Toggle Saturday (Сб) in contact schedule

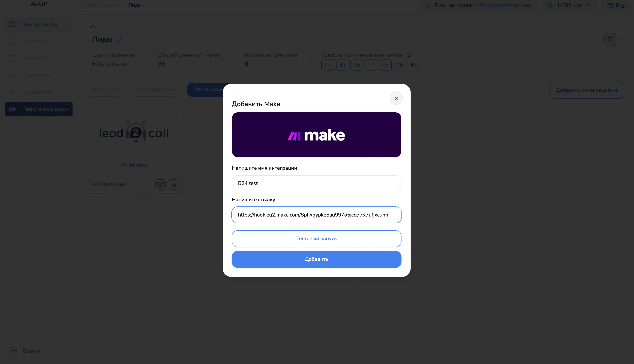pyautogui.click(x=399, y=65)
